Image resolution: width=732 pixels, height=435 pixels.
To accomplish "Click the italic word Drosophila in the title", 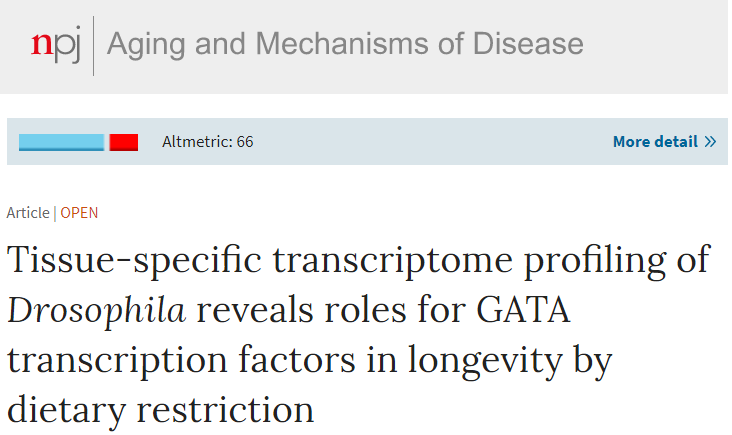I will [97, 311].
